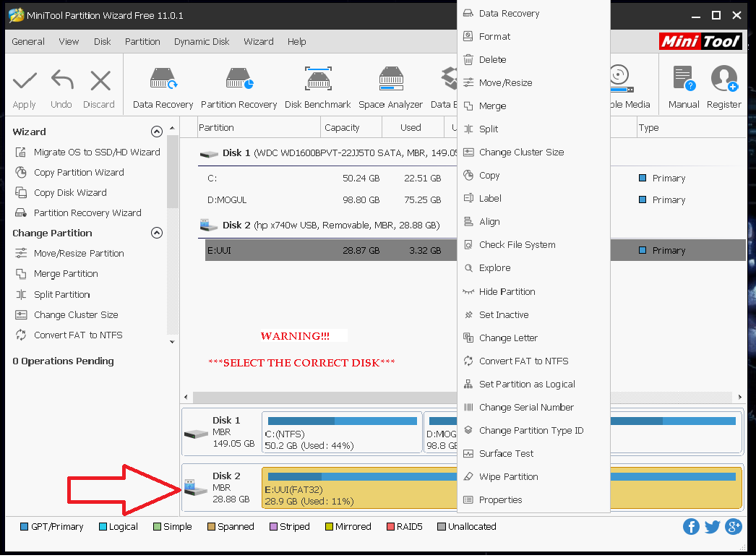Run Check File System from menu
The width and height of the screenshot is (756, 558).
(533, 245)
